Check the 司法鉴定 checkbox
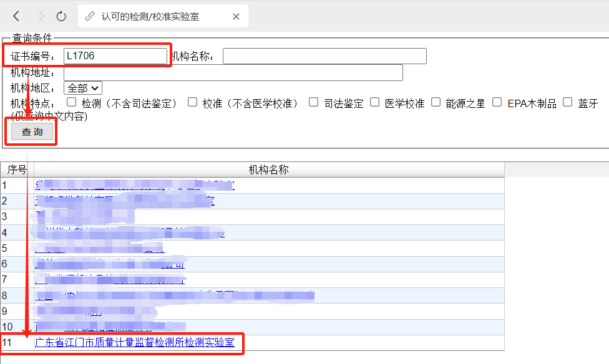 [x=314, y=102]
